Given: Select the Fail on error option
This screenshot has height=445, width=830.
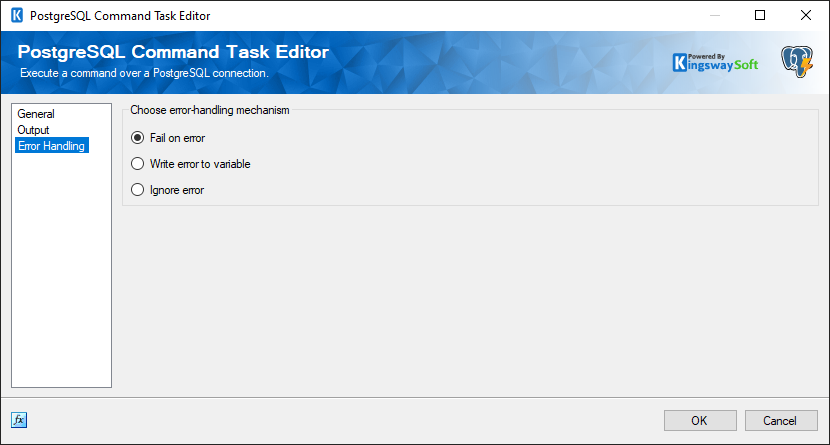Looking at the screenshot, I should [168, 138].
